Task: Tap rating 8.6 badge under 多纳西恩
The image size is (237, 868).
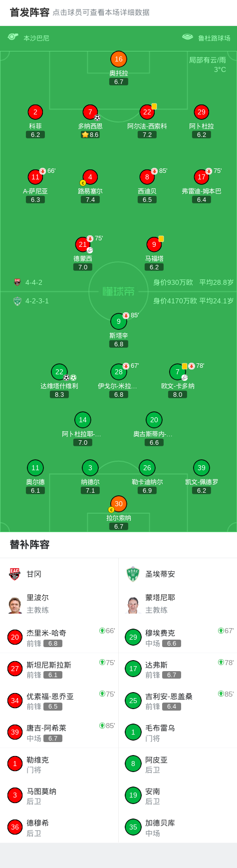Action: click(x=90, y=135)
